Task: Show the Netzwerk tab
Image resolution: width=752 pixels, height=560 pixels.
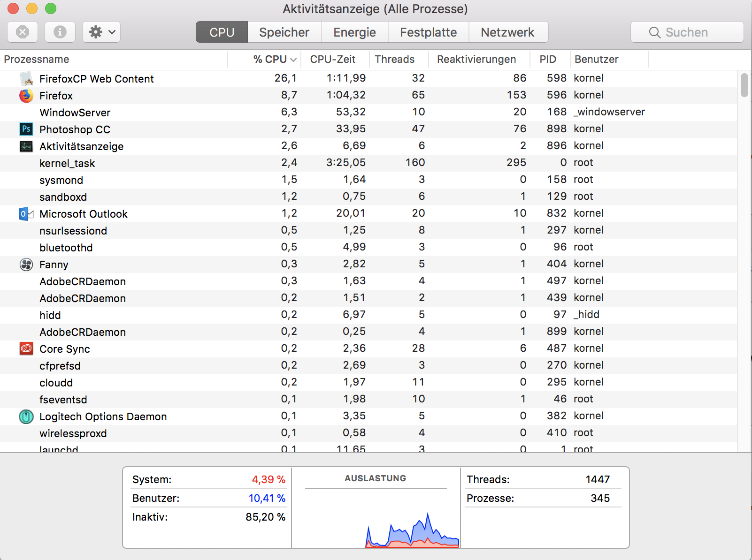Action: pyautogui.click(x=508, y=32)
